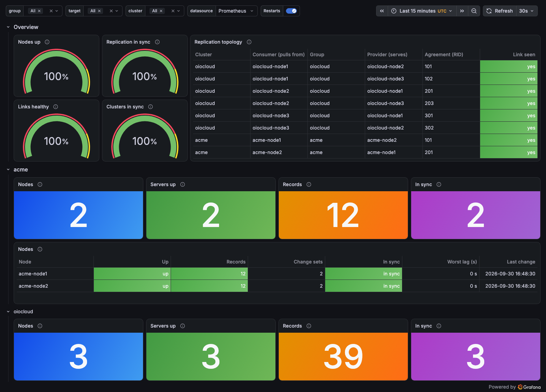Screen dimensions: 546x392
Task: Open the group variable dropdown
Action: tap(57, 11)
